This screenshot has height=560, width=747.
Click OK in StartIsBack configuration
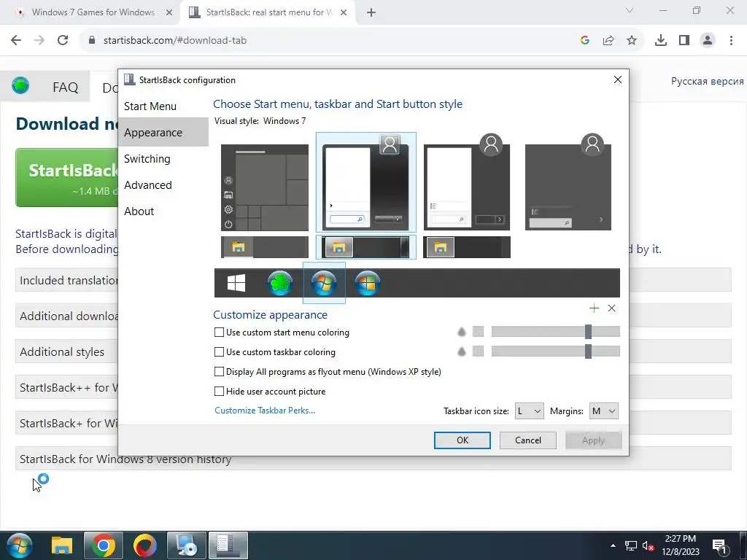click(462, 440)
